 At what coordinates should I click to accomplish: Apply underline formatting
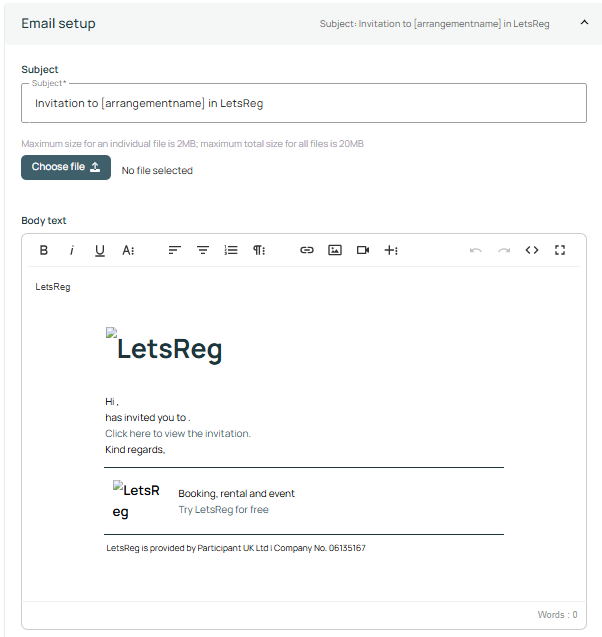point(99,250)
